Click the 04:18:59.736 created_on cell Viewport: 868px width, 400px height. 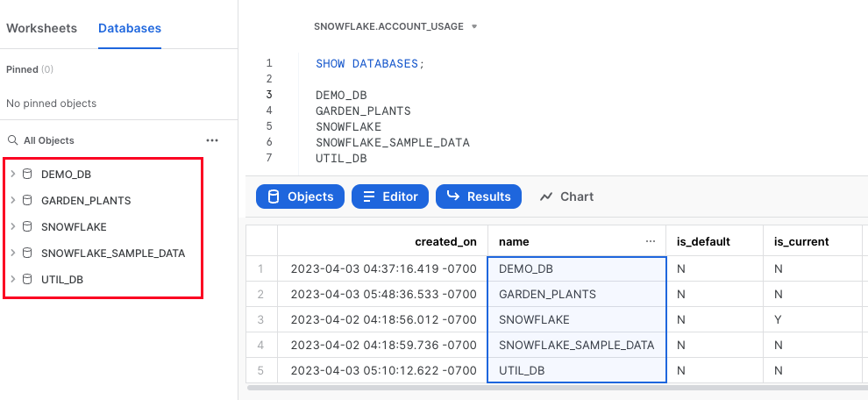[382, 345]
